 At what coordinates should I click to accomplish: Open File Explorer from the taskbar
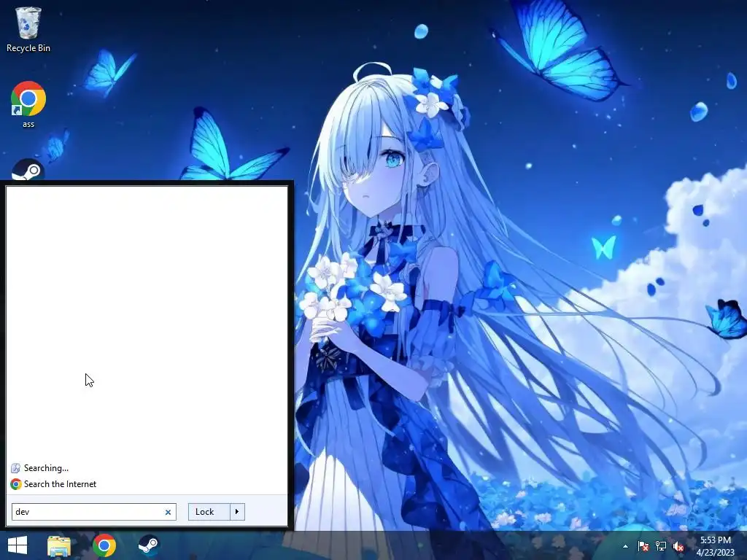click(x=59, y=545)
